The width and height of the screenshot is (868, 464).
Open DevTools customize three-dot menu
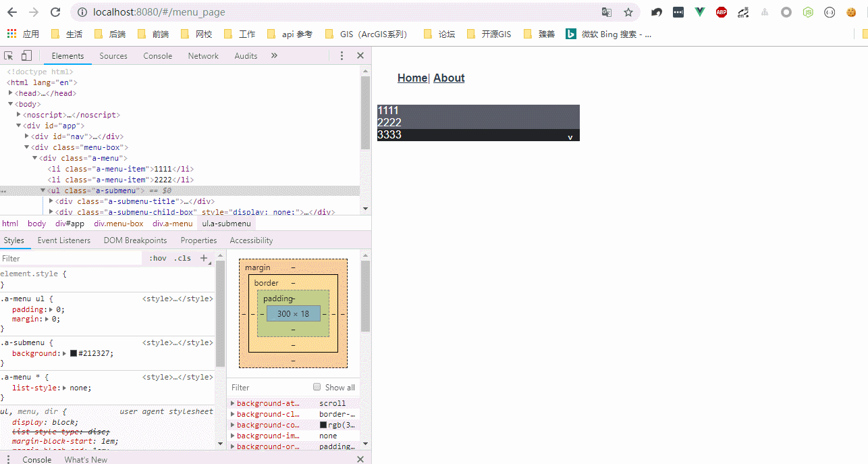pyautogui.click(x=342, y=55)
